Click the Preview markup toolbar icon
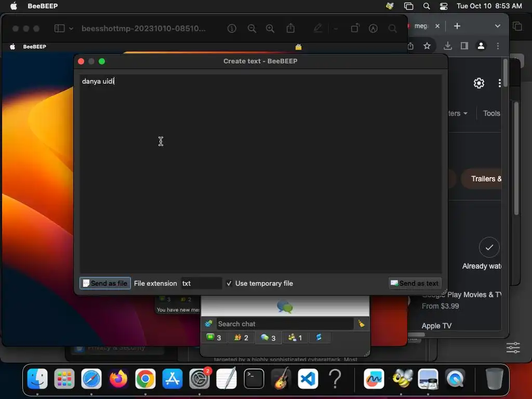 click(373, 29)
